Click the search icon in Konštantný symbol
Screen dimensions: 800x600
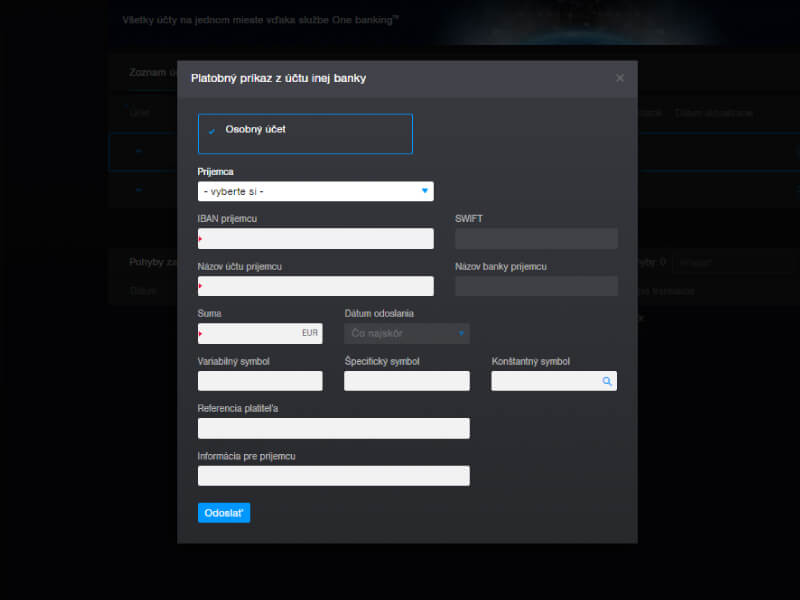606,381
